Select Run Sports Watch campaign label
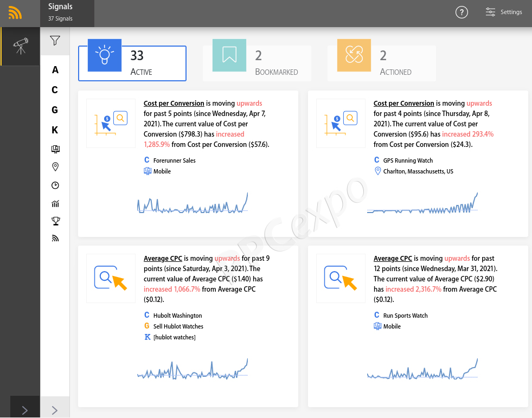532x418 pixels. (406, 316)
